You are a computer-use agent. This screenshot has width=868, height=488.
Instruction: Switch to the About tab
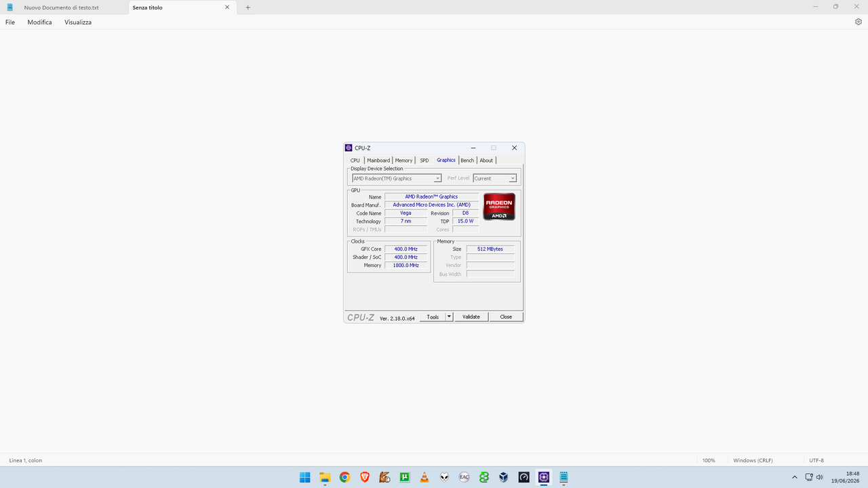pyautogui.click(x=486, y=161)
